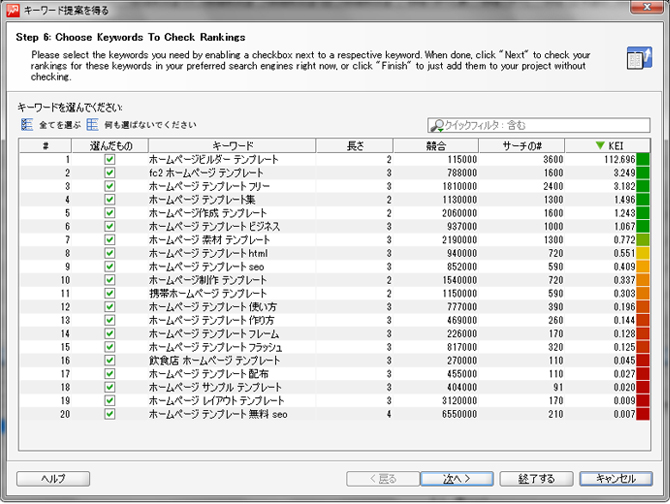
Task: Click 何も選ばないでください link
Action: [x=150, y=125]
